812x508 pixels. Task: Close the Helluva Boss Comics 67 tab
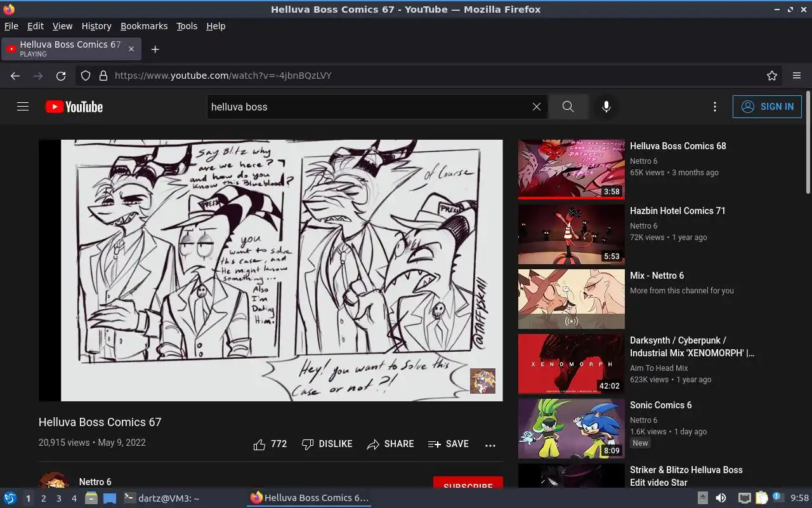pyautogui.click(x=131, y=49)
